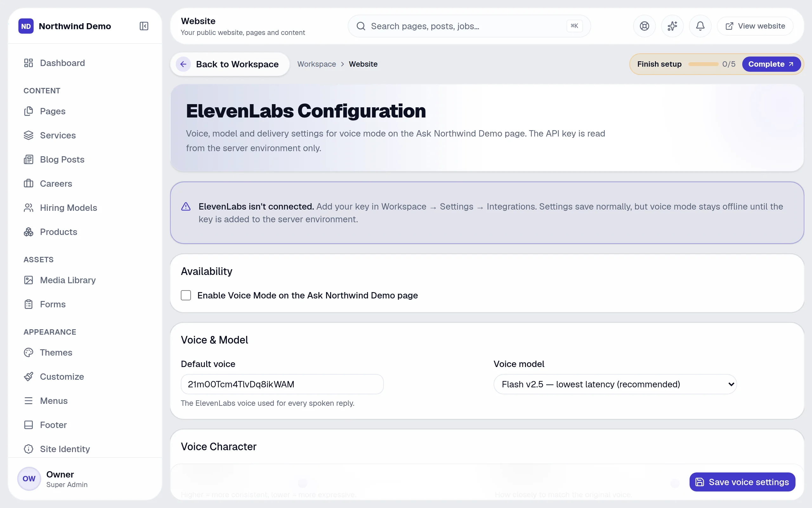Open the help lifebuoy icon
812x508 pixels.
pos(644,26)
